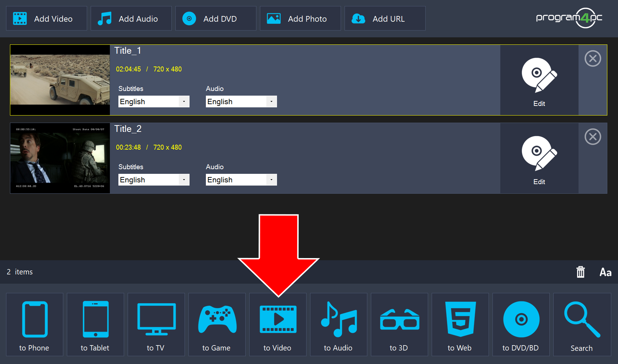This screenshot has height=364, width=618.
Task: Edit Title_2 with the disc-pencil icon
Action: point(539,158)
